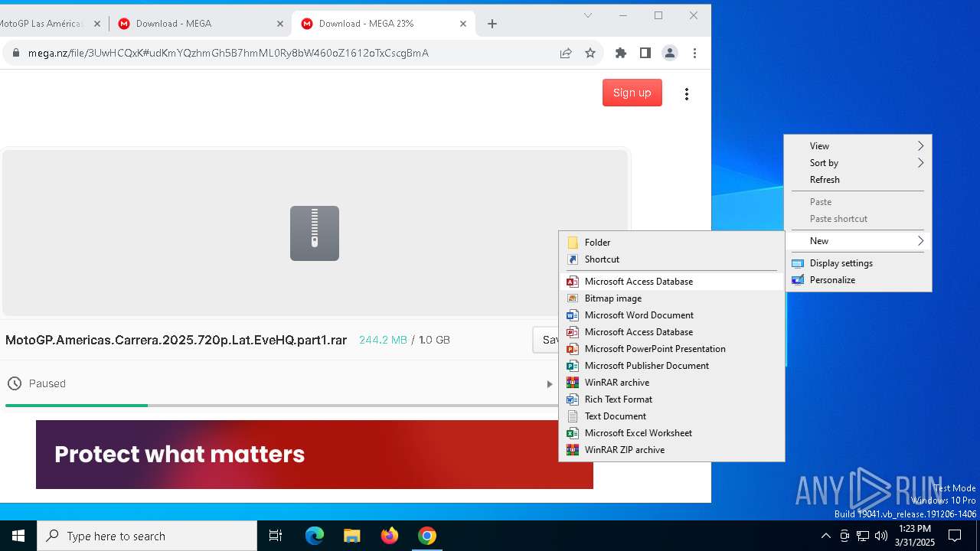Open File Explorer from taskbar
Viewport: 980px width, 551px height.
coord(352,536)
